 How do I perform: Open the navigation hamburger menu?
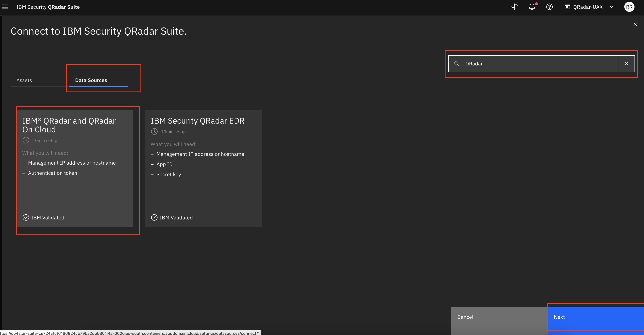pos(5,7)
